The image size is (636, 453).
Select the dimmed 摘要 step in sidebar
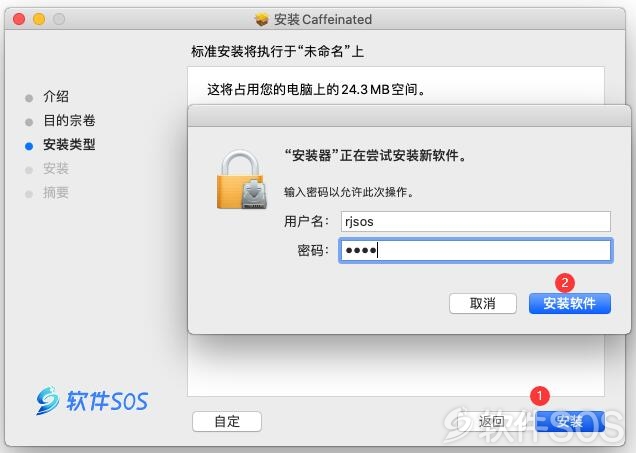point(56,192)
